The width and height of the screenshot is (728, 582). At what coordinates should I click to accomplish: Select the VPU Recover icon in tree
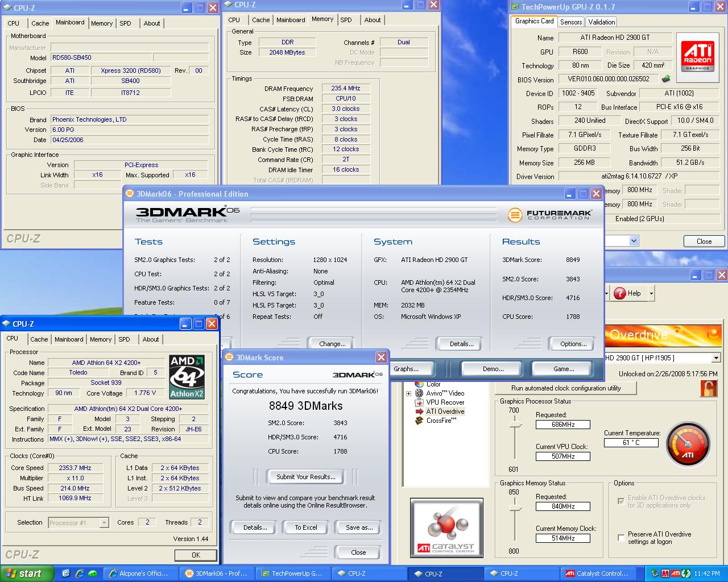pyautogui.click(x=419, y=402)
